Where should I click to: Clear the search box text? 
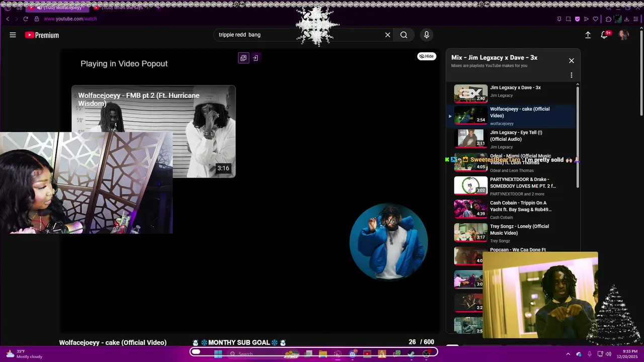[x=387, y=35]
